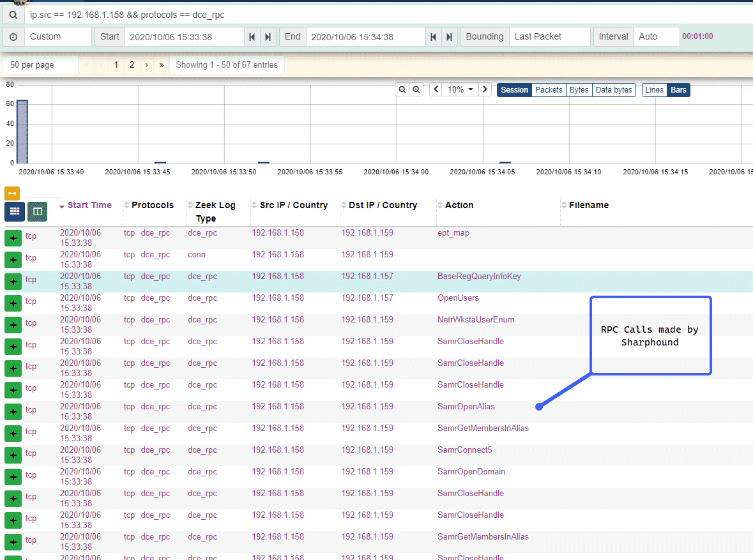Open the 50 per page dropdown
The image size is (753, 560).
(40, 64)
